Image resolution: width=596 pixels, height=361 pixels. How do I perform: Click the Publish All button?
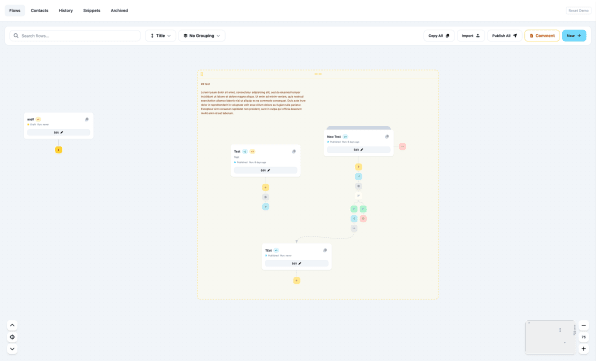(x=504, y=36)
